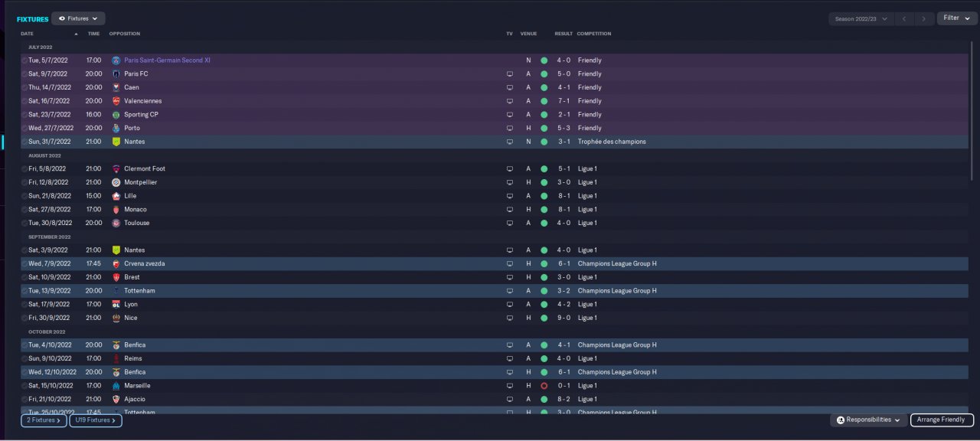Click the Arrange Friendly button
The height and width of the screenshot is (441, 980).
[x=942, y=420]
